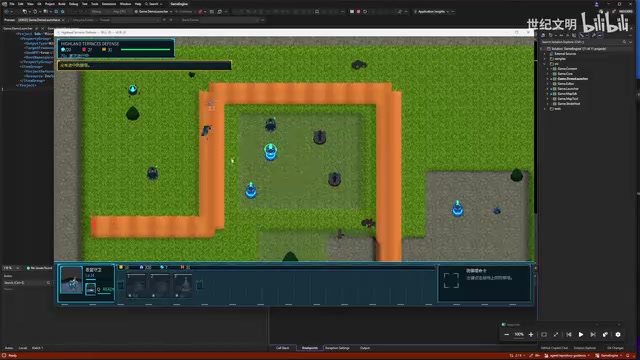Select build slot 1 in game bar
640x360 pixels.
(x=136, y=285)
